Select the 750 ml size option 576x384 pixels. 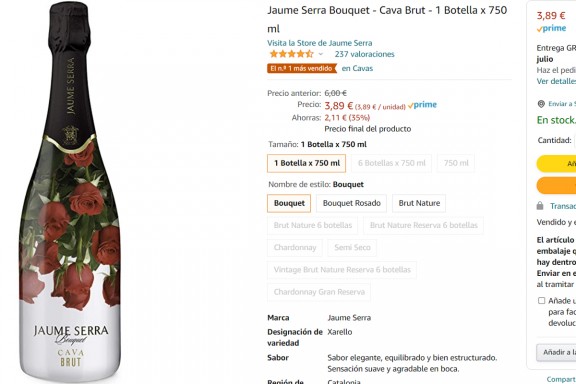[456, 163]
